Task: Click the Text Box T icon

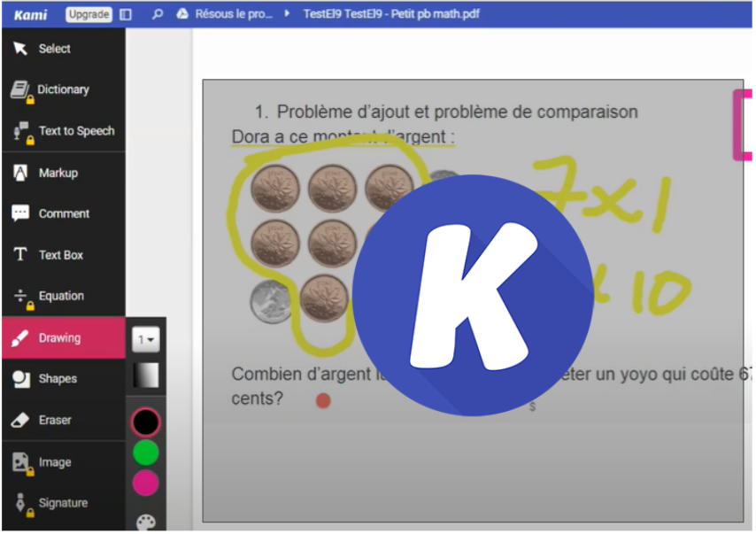Action: [20, 254]
